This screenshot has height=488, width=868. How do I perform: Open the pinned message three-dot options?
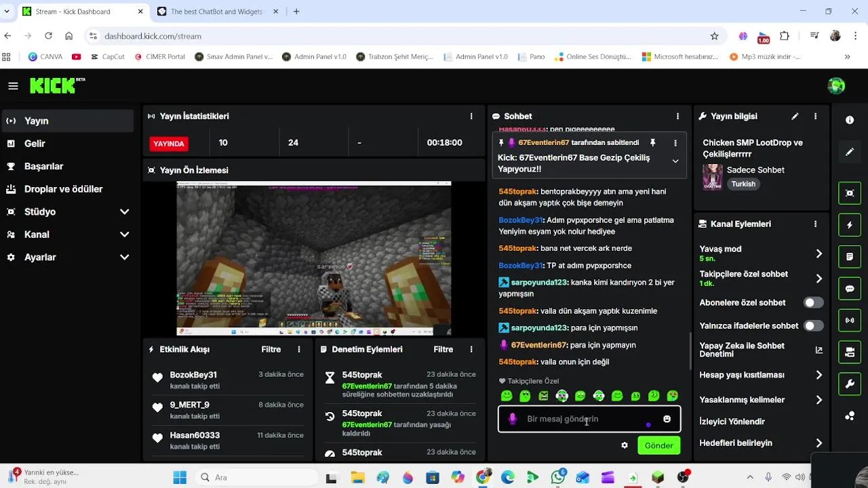[675, 143]
